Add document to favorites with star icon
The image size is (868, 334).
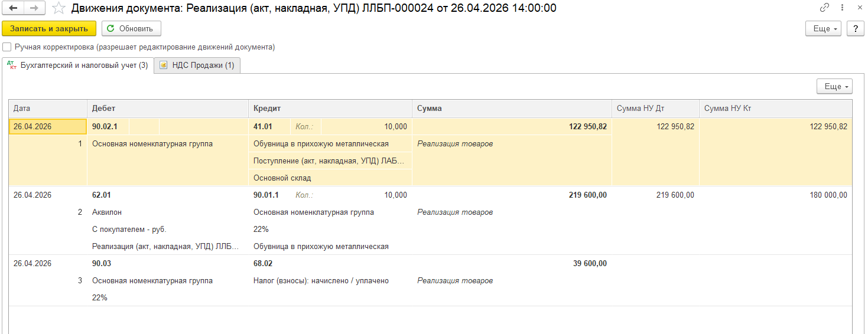pos(58,8)
